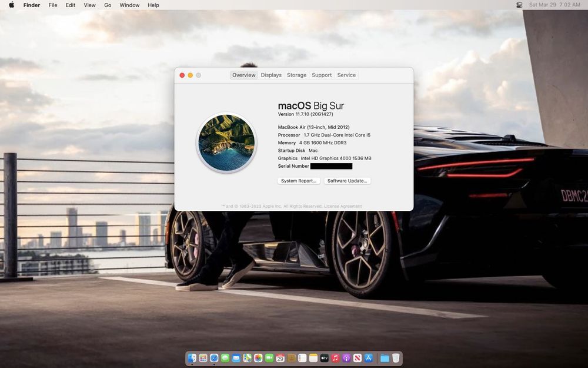Viewport: 588px width, 368px height.
Task: Click the System Report button
Action: coord(299,181)
